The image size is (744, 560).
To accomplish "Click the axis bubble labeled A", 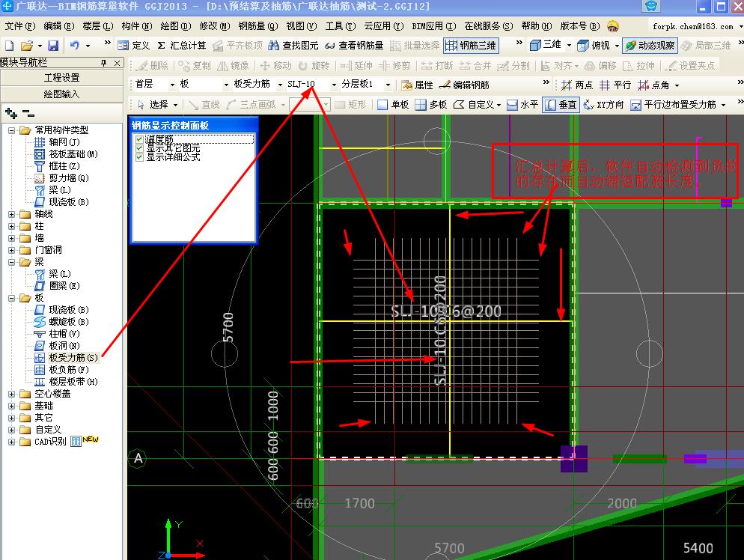I will (x=138, y=458).
